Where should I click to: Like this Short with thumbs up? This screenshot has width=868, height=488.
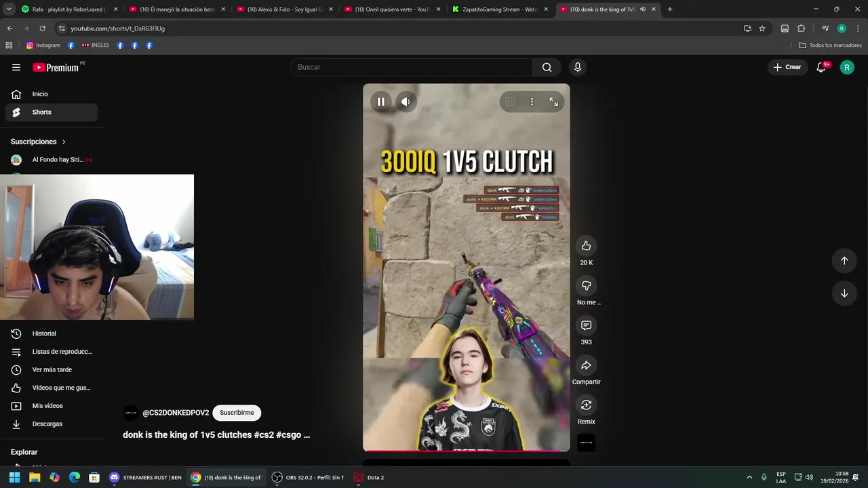(587, 246)
